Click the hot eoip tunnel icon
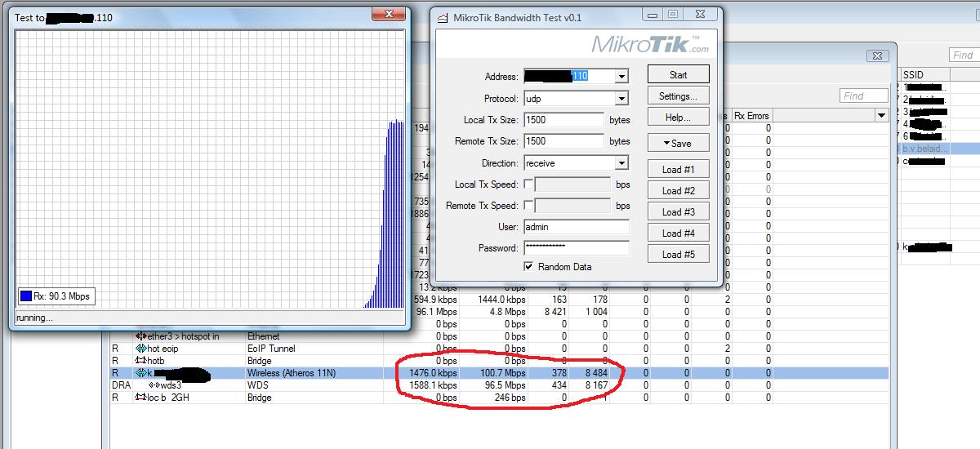980x449 pixels. tap(140, 349)
